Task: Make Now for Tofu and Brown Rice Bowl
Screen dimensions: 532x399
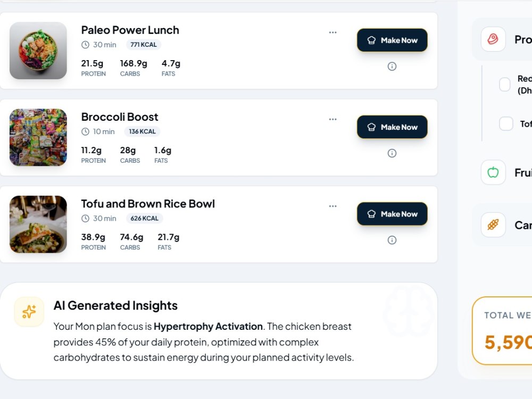Action: coord(392,214)
